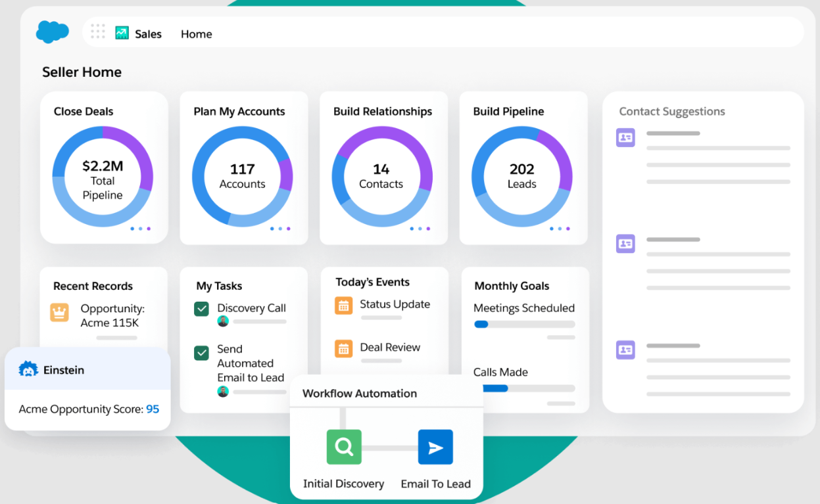Click the first Contact Suggestions card icon
Image resolution: width=820 pixels, height=504 pixels.
pyautogui.click(x=625, y=137)
